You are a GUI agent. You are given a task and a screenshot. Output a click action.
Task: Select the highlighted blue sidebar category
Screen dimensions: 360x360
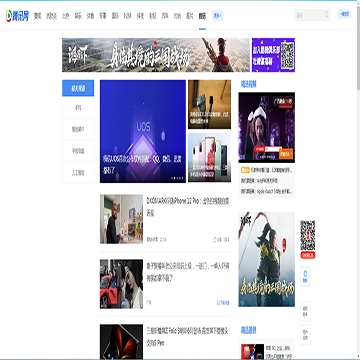[x=78, y=88]
